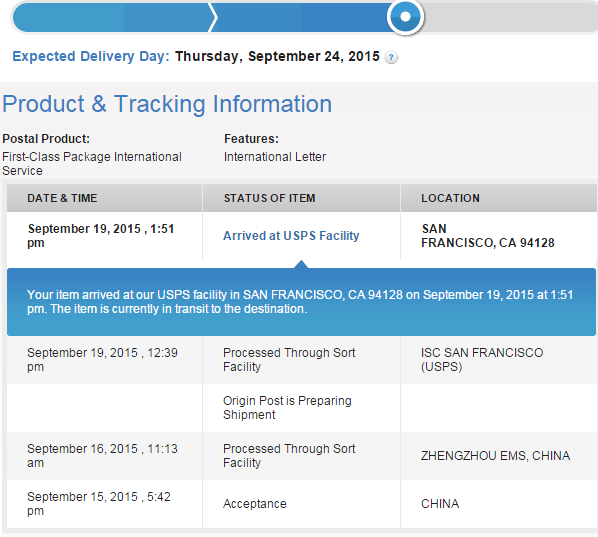This screenshot has width=598, height=537.
Task: Open the Arrived at USPS Facility status link
Action: [x=291, y=236]
